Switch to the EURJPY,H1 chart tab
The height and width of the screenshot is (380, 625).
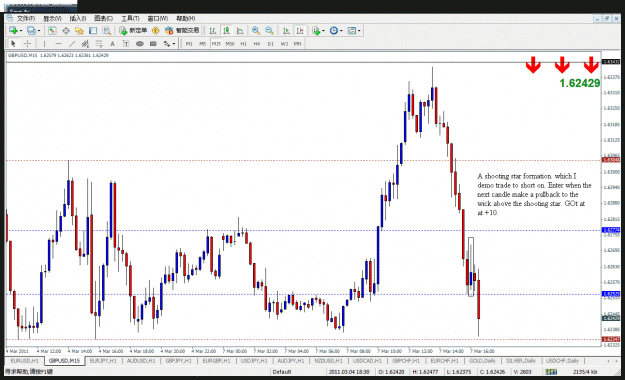tap(103, 361)
